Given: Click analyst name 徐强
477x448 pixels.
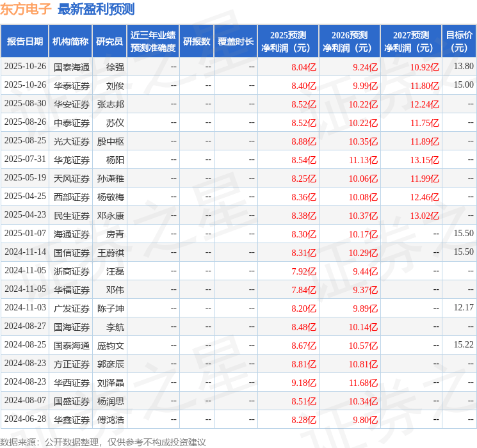Looking at the screenshot, I should (x=115, y=67).
